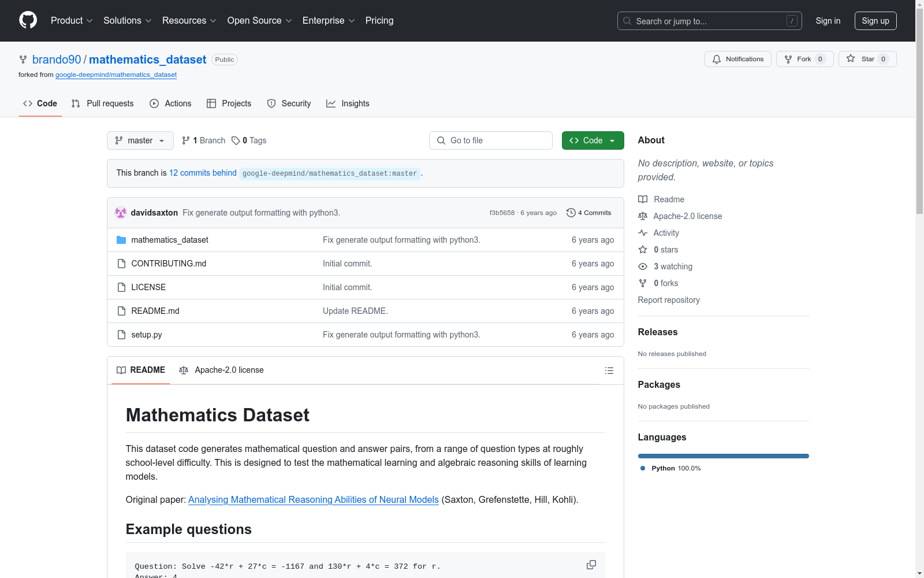Screen dimensions: 924x578
Task: Switch to Apache-2.0 license tab
Action: pos(221,370)
